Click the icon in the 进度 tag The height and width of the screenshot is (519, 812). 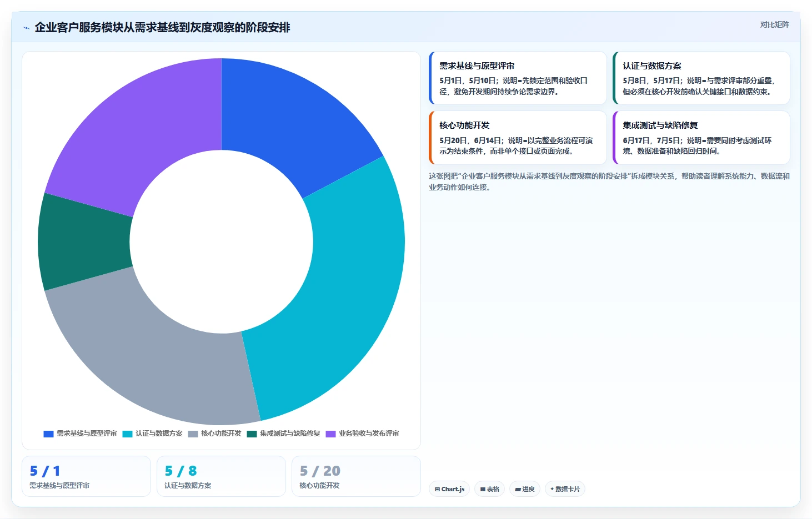tap(518, 490)
